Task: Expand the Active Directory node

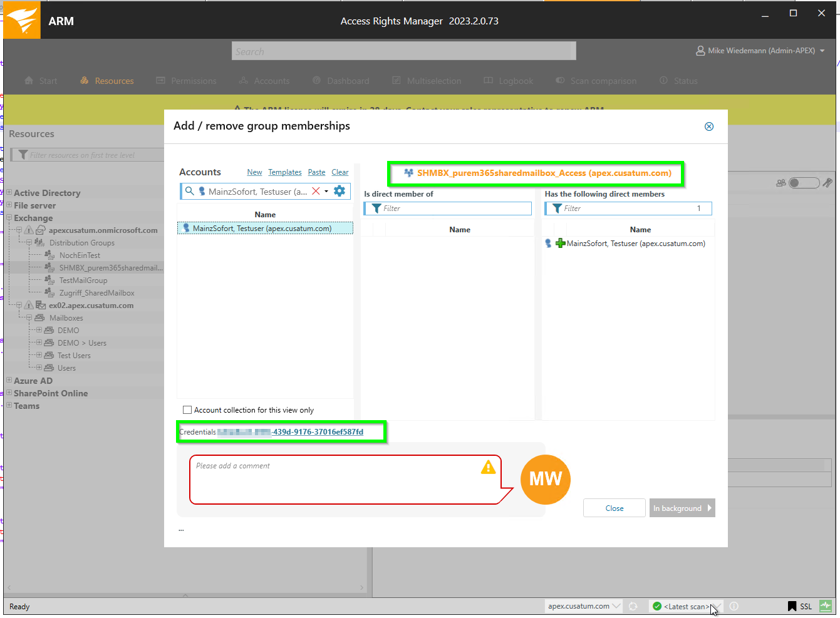Action: tap(9, 192)
